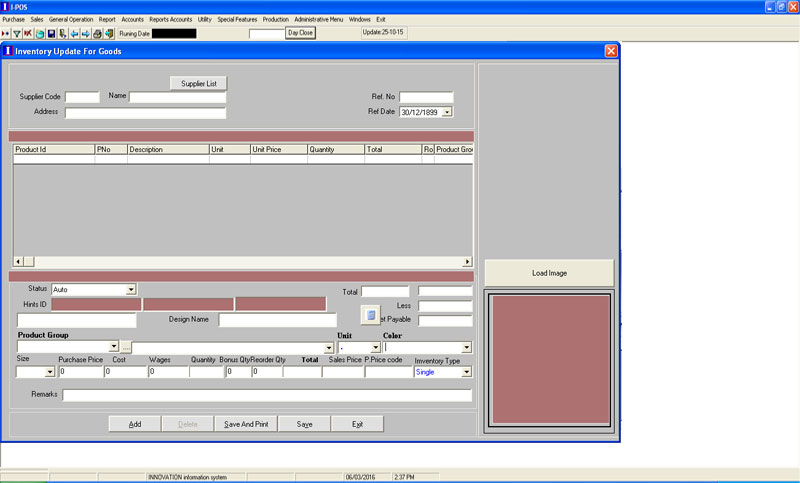800x483 pixels.
Task: Click the red arrow and blue dot toolbar icon
Action: (5, 34)
